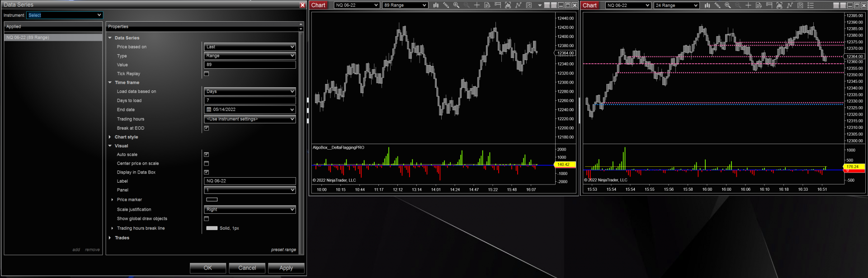Open Strategies icon in 24 Range chart
Viewport: 868px width, 278px height.
(800, 5)
